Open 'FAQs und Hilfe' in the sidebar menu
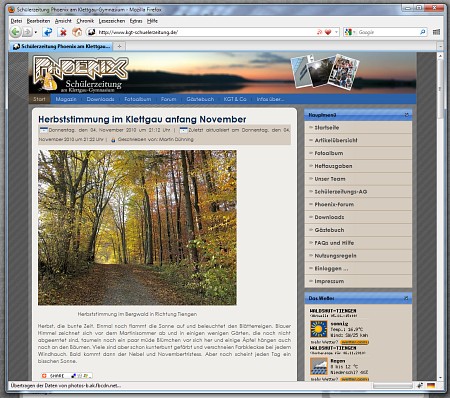Viewport: 450px width, 398px height. (x=358, y=243)
